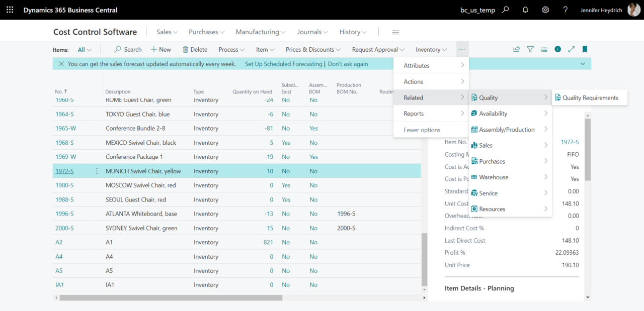Open quantity on hand 821 for A2
644x311 pixels.
pos(268,242)
